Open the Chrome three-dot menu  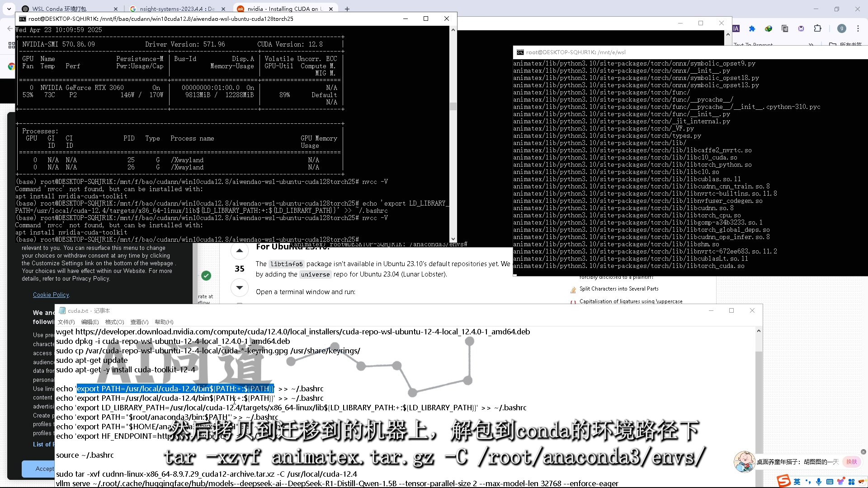(x=858, y=28)
